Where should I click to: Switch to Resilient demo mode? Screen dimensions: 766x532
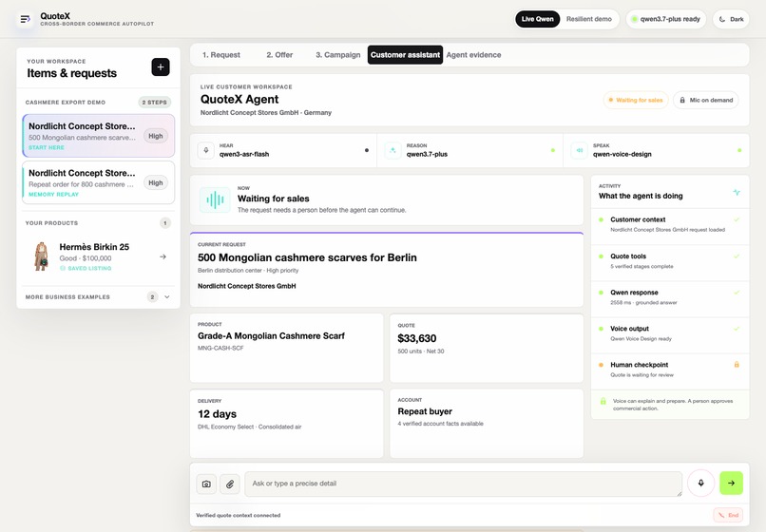[588, 19]
